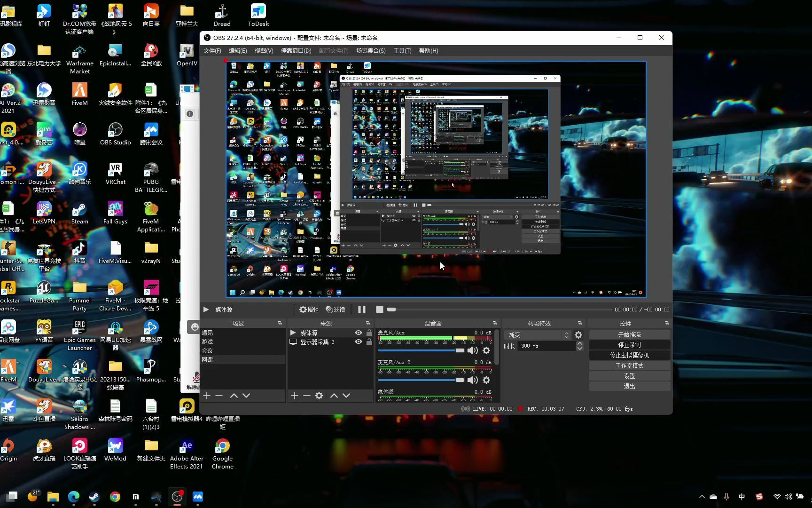Adjust the 麦克风/Aux volume slider
The height and width of the screenshot is (508, 812).
pos(421,350)
